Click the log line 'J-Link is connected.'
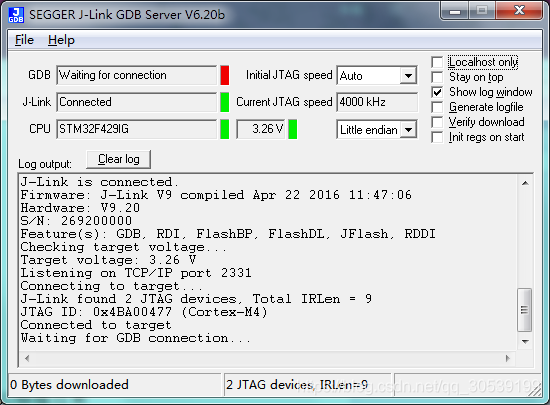 tap(100, 182)
